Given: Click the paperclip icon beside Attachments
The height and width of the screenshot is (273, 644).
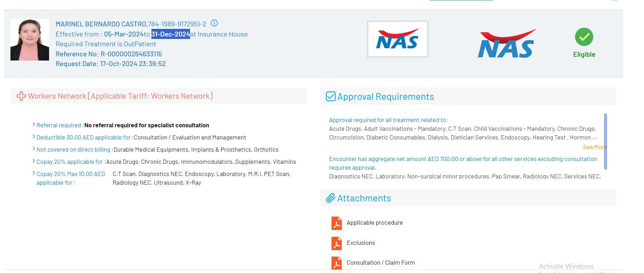Looking at the screenshot, I should (330, 198).
